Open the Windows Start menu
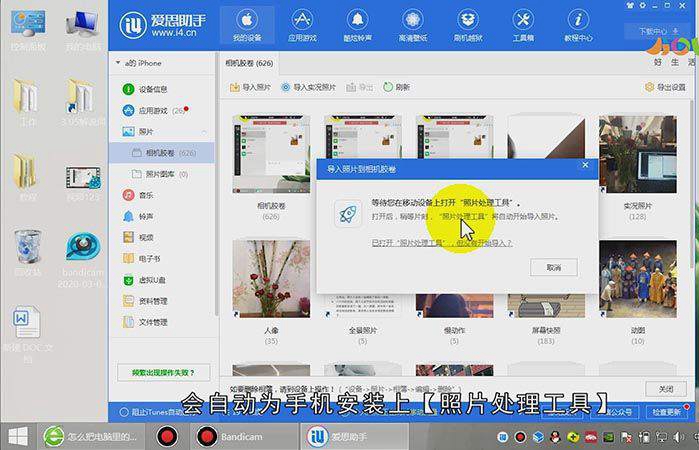The width and height of the screenshot is (699, 450). tap(18, 436)
